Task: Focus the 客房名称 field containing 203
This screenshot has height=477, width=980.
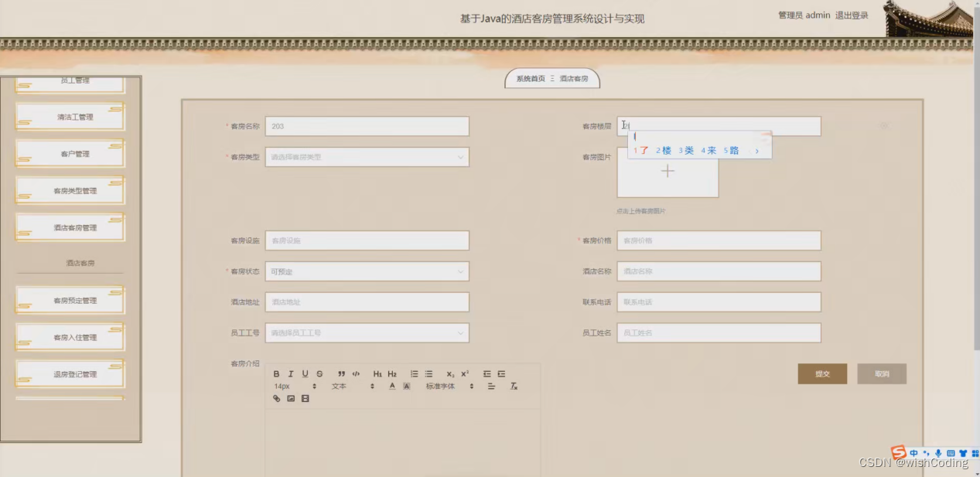Action: tap(367, 127)
